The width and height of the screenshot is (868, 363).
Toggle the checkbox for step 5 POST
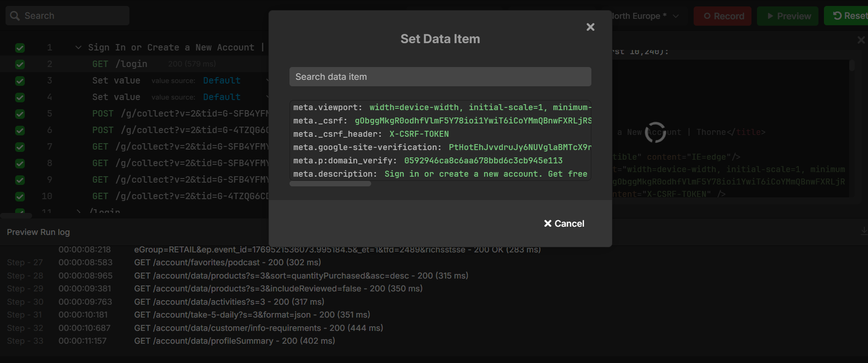pyautogui.click(x=20, y=114)
